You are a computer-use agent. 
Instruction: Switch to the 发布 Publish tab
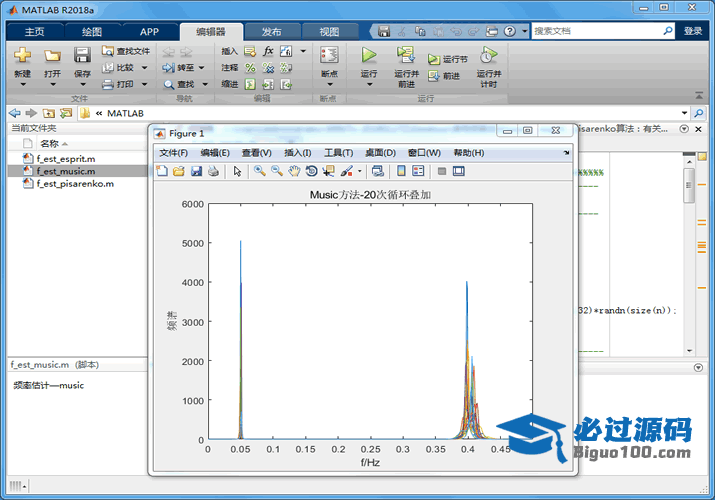pyautogui.click(x=272, y=31)
